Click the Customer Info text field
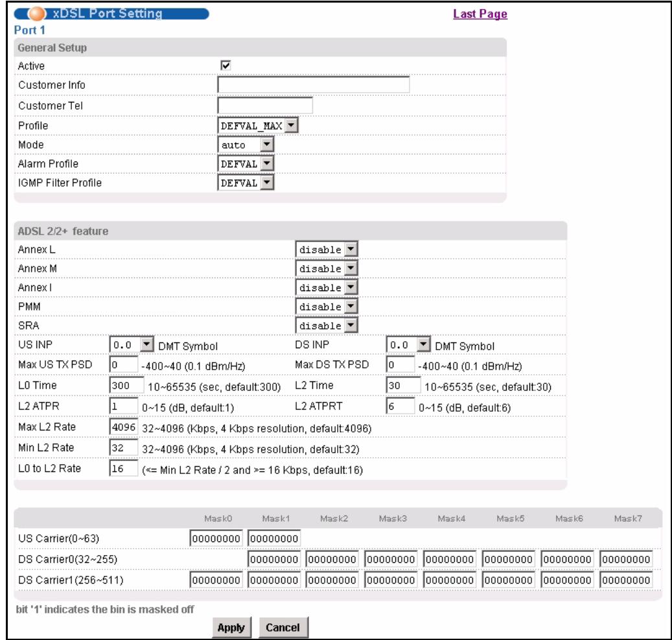Image resolution: width=672 pixels, height=640 pixels. [313, 84]
